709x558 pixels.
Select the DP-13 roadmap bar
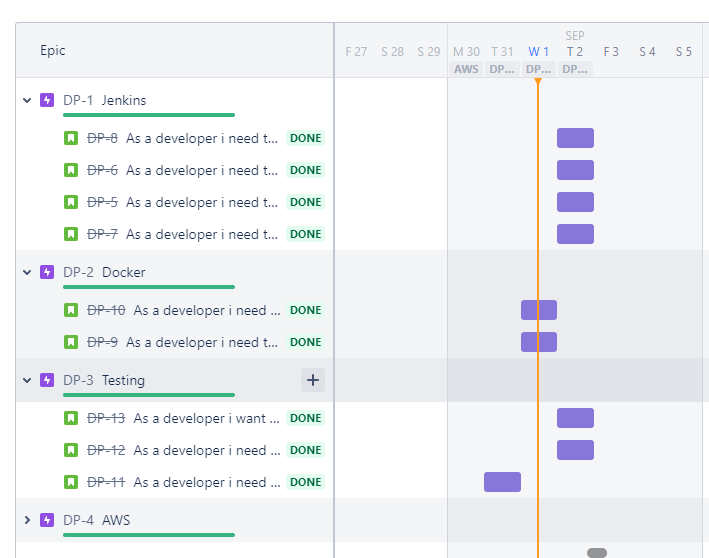tap(575, 418)
